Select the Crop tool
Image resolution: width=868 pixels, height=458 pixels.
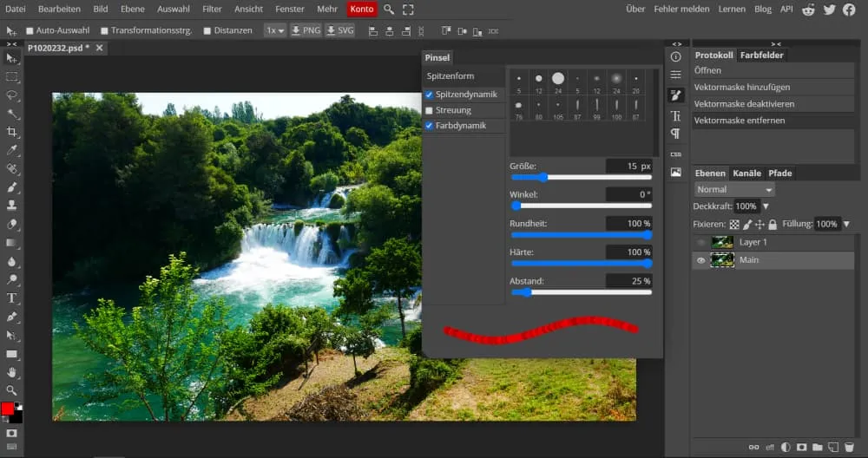pyautogui.click(x=12, y=132)
